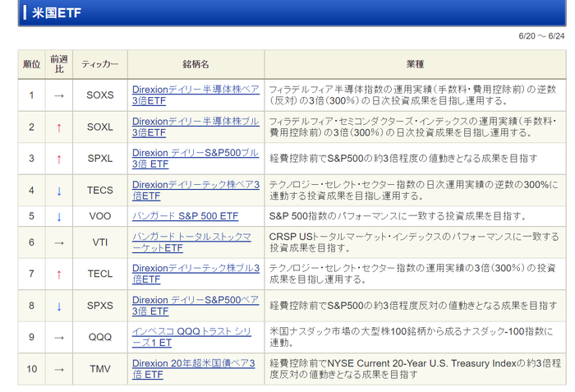
Task: Click the red up arrow in SOXL row
Action: (x=59, y=127)
